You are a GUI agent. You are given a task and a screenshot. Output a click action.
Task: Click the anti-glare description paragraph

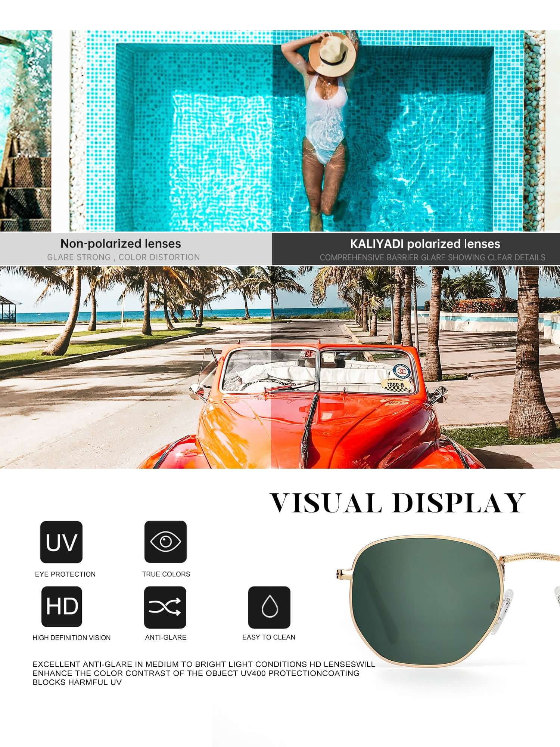click(x=203, y=673)
